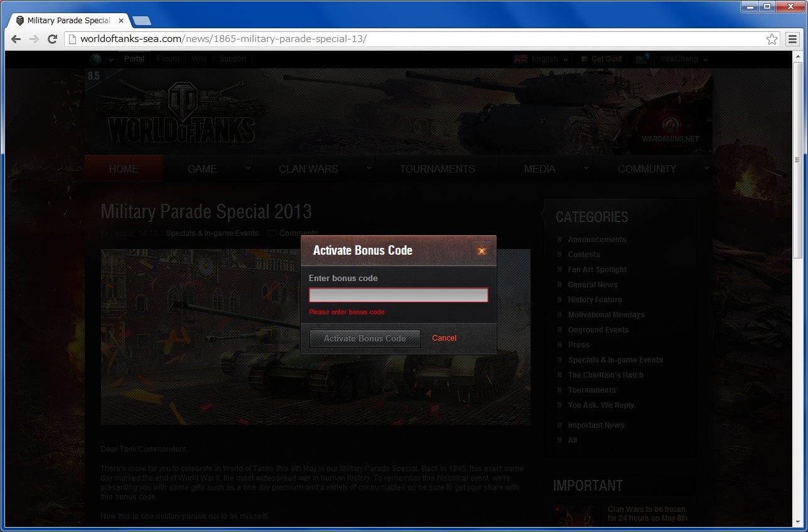Open the GAME navigation menu
The height and width of the screenshot is (532, 808).
pos(202,169)
